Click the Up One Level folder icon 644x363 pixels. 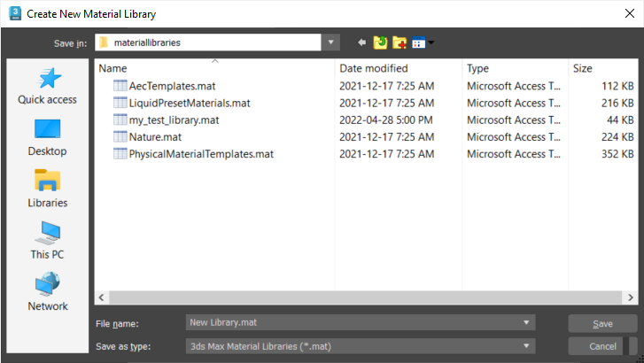pos(381,42)
